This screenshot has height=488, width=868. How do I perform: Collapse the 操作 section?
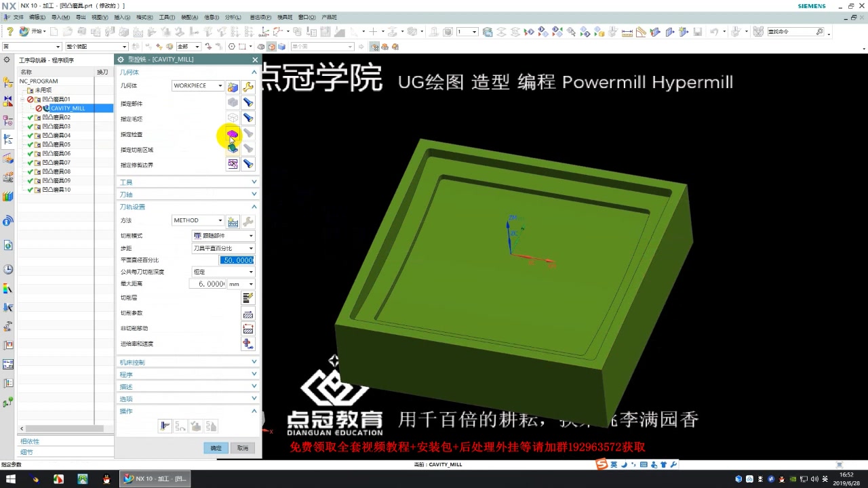coord(188,411)
